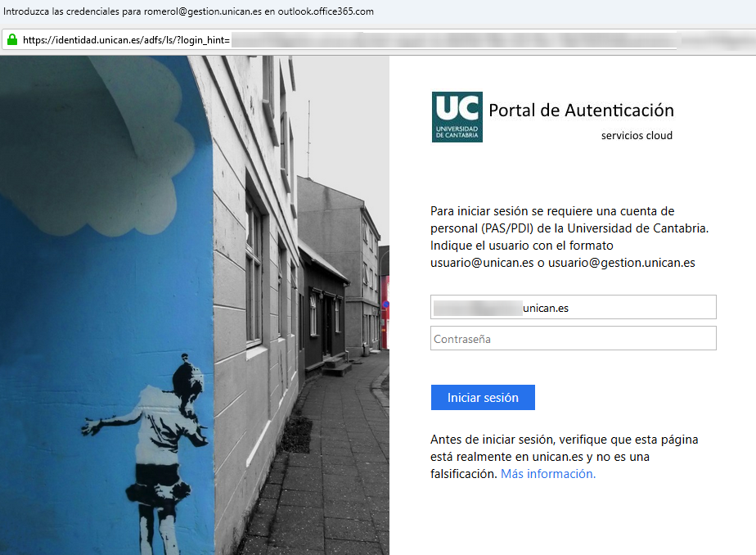The image size is (756, 555).
Task: Click the warning text 'Antes de iniciar sesión'
Action: (x=492, y=440)
